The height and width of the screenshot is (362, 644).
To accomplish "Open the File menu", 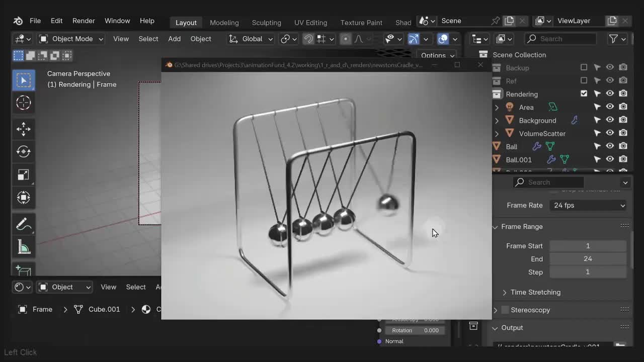I will pyautogui.click(x=35, y=21).
